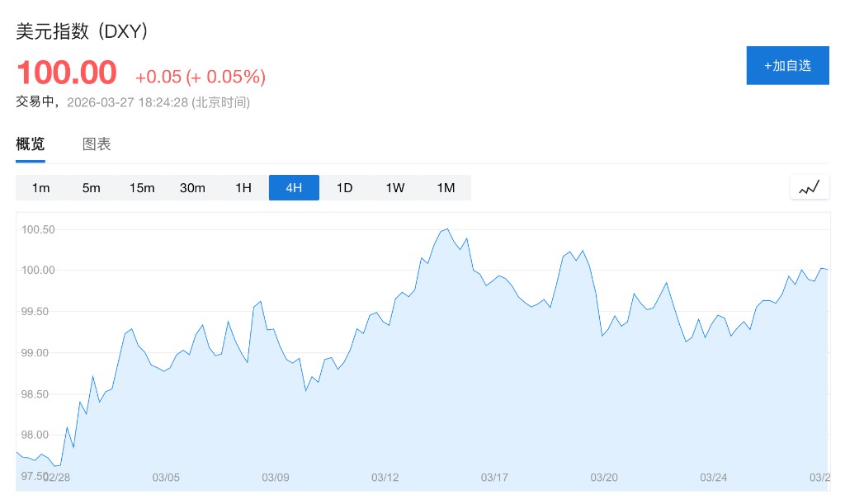Screen dimensions: 845x504
Task: Click the 美元指数 (DXY) title
Action: click(x=82, y=31)
